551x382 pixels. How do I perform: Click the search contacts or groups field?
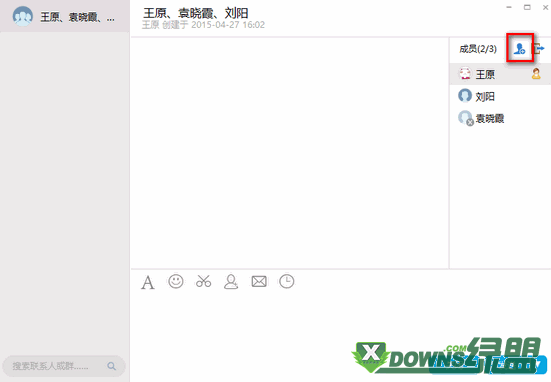pyautogui.click(x=64, y=366)
